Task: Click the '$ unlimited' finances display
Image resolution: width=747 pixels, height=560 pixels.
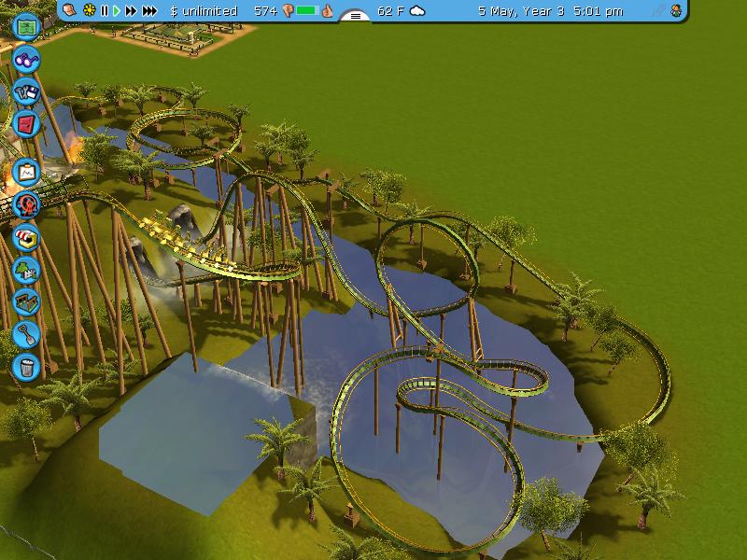Action: tap(204, 10)
